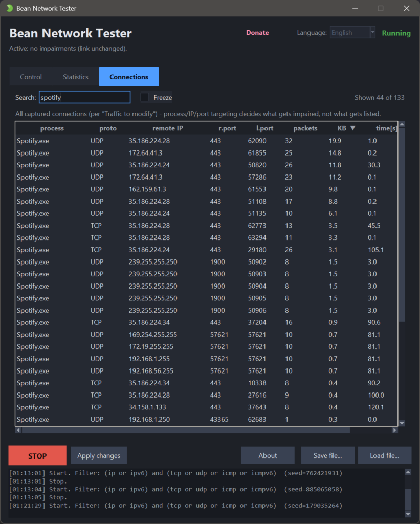The height and width of the screenshot is (524, 420).
Task: Click Load file... button
Action: click(384, 455)
